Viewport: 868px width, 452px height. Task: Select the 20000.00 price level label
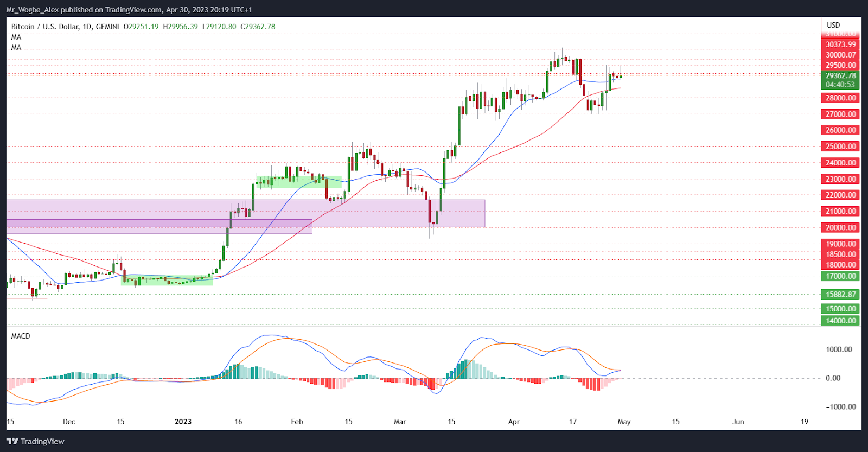pyautogui.click(x=840, y=228)
